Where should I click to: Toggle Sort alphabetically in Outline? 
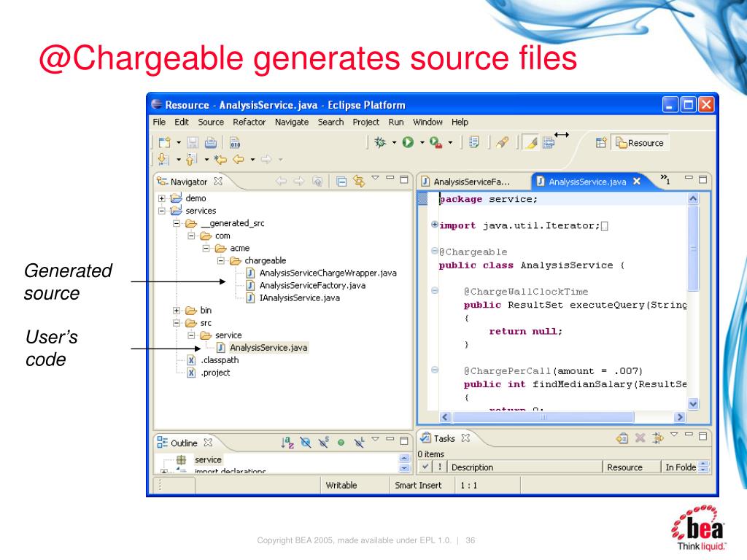pyautogui.click(x=287, y=443)
